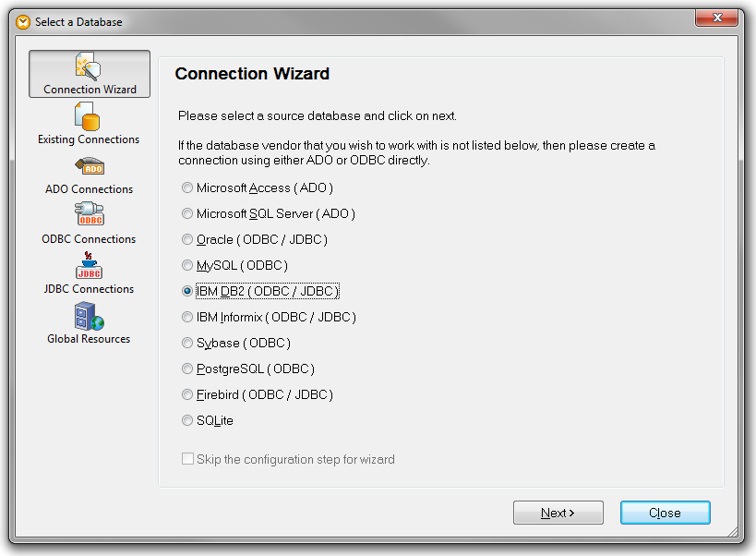The width and height of the screenshot is (756, 556).
Task: Choose Microsoft SQL Server (ADO) radio button
Action: 187,213
